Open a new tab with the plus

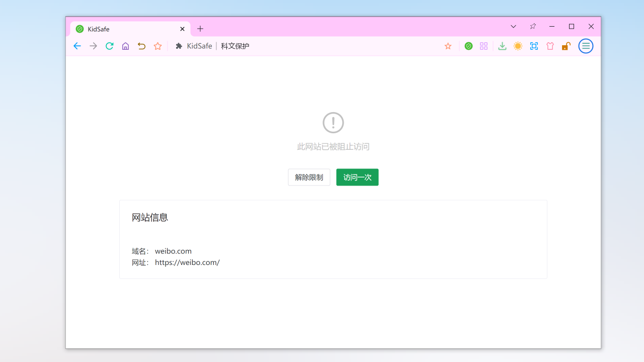tap(200, 29)
